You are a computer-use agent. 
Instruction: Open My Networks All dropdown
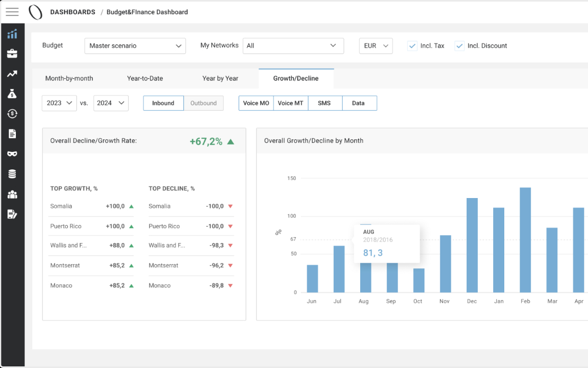point(293,46)
